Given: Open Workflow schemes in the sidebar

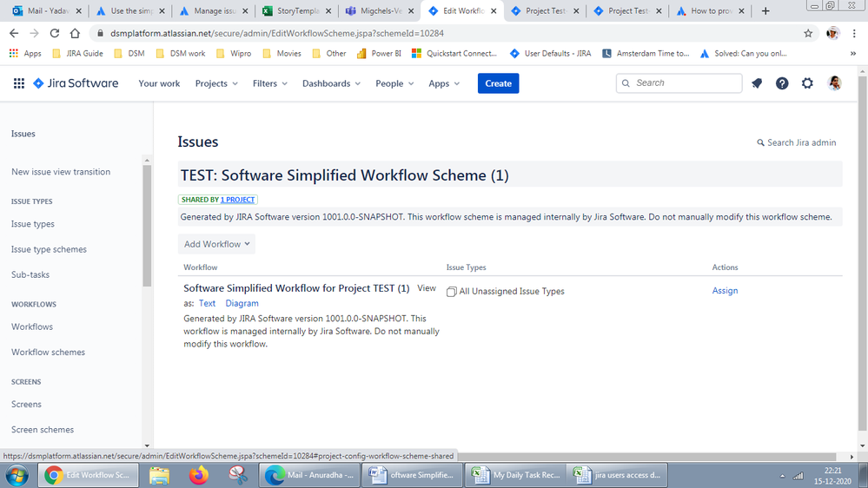Looking at the screenshot, I should coord(48,352).
